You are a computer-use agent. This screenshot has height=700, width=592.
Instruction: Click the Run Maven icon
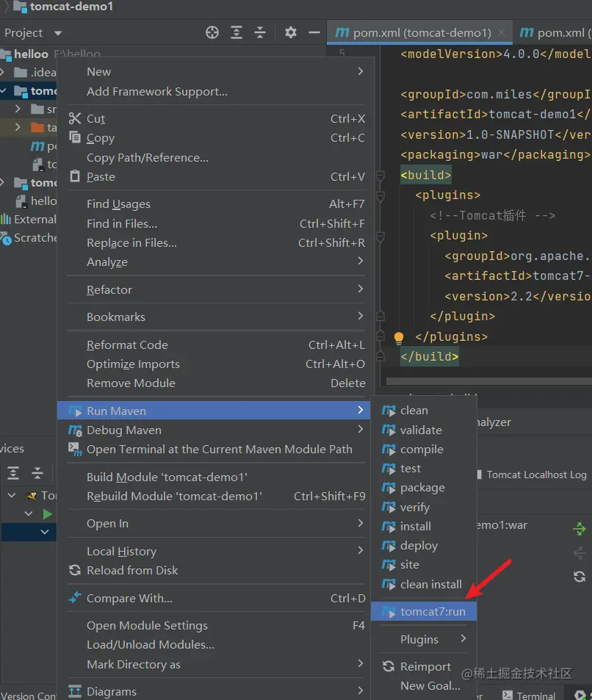point(75,411)
